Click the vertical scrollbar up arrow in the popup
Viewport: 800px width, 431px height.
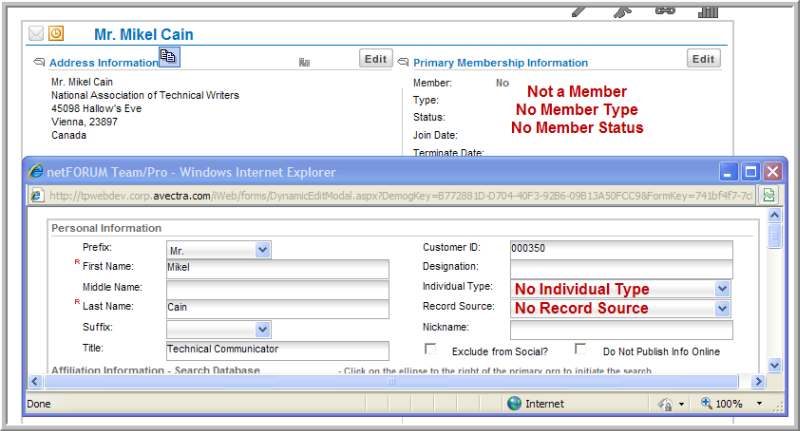(x=774, y=215)
